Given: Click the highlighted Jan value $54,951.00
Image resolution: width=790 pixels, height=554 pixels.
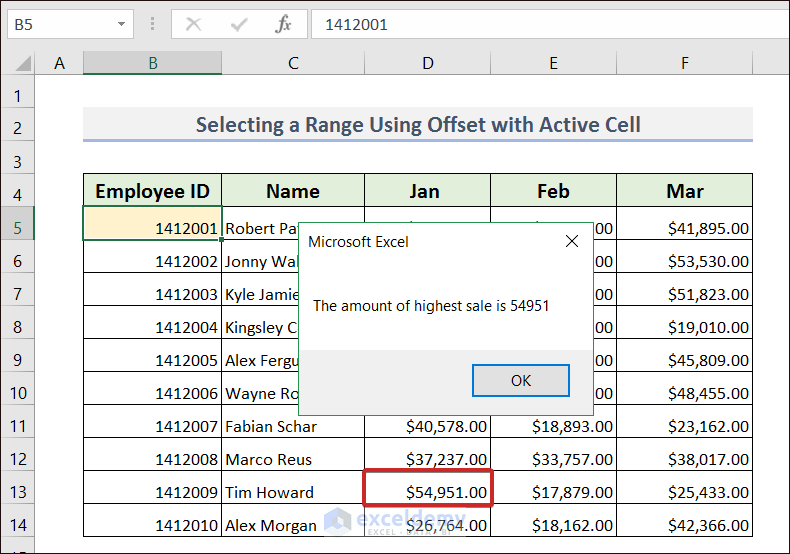Looking at the screenshot, I should tap(427, 488).
